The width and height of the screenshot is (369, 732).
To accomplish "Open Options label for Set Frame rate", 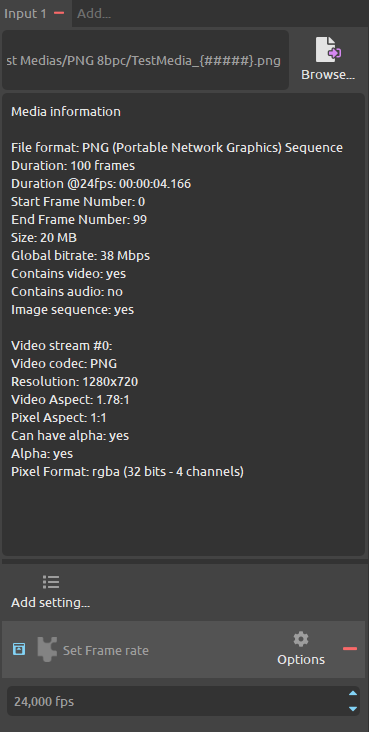I will click(x=301, y=660).
